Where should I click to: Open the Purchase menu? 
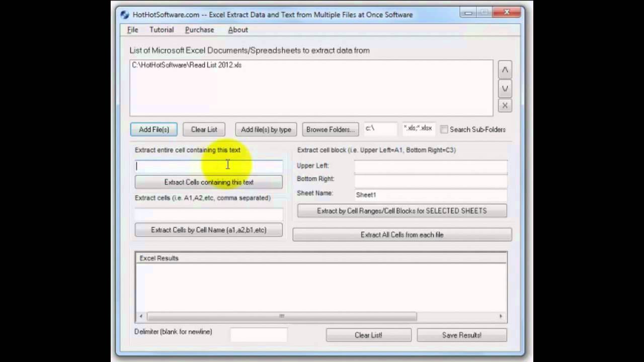point(199,30)
